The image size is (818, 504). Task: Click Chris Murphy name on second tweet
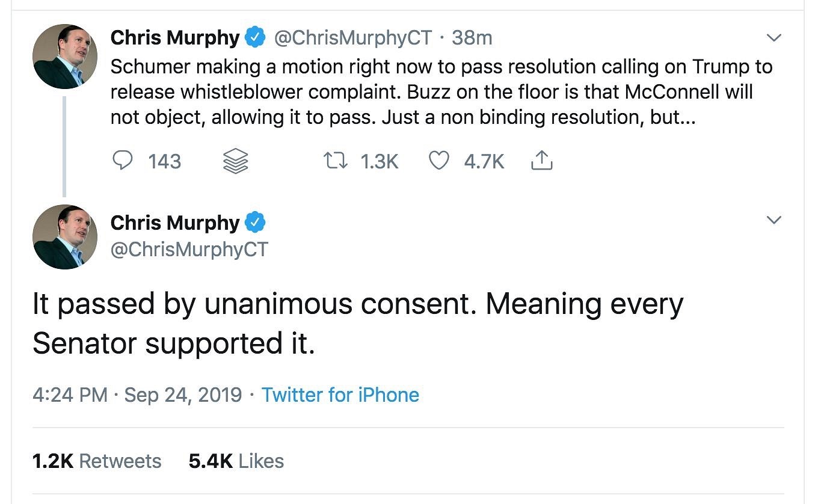(x=174, y=223)
